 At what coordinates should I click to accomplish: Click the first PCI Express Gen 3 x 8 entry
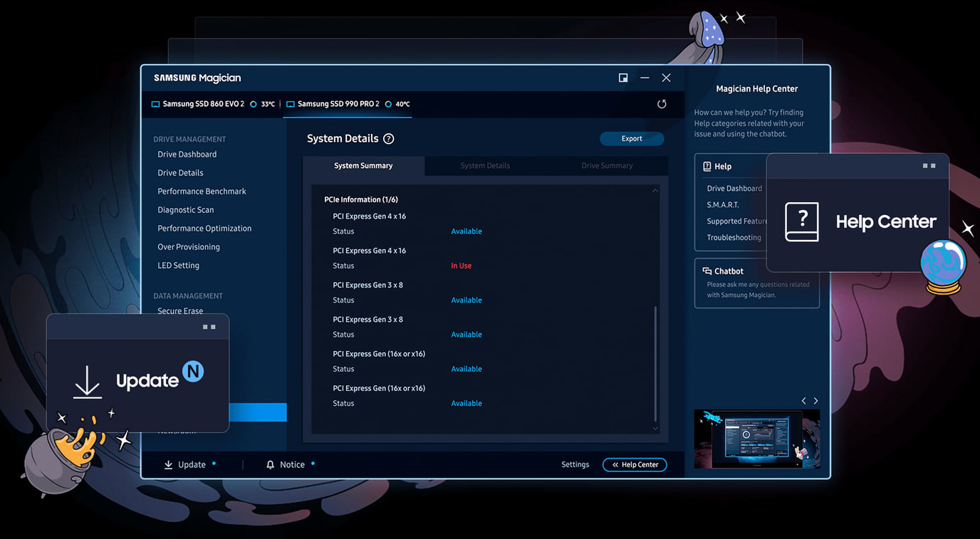point(367,286)
